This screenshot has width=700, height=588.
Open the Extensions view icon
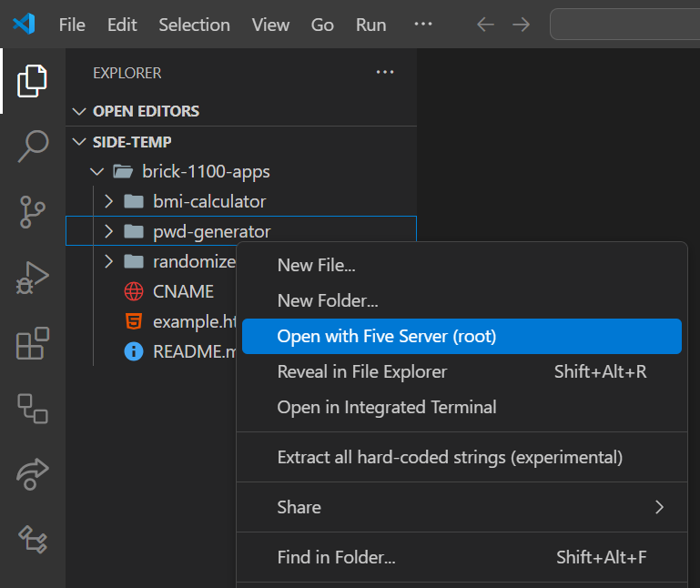tap(33, 343)
